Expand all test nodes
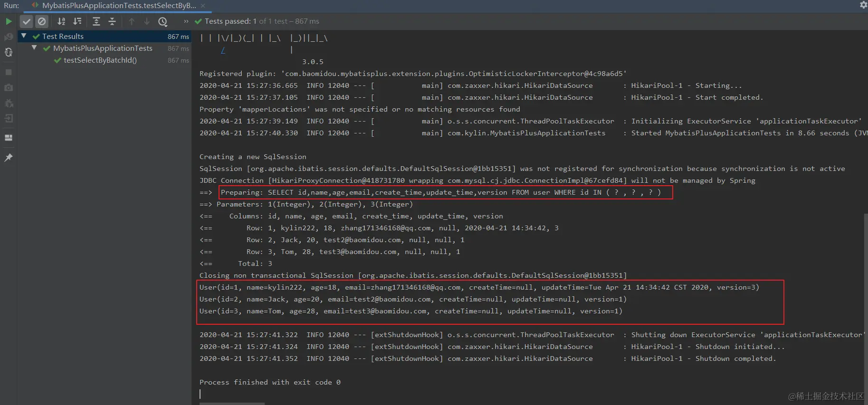This screenshot has height=405, width=868. coord(96,21)
